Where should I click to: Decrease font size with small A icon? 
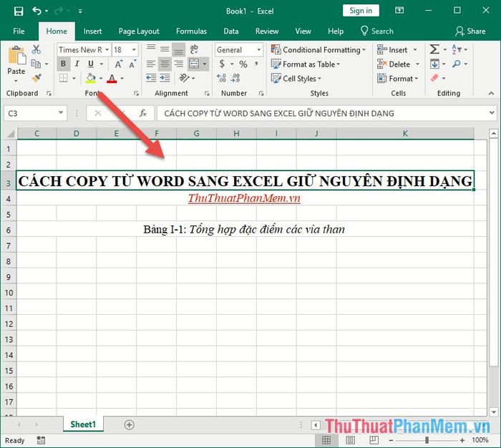[x=132, y=64]
